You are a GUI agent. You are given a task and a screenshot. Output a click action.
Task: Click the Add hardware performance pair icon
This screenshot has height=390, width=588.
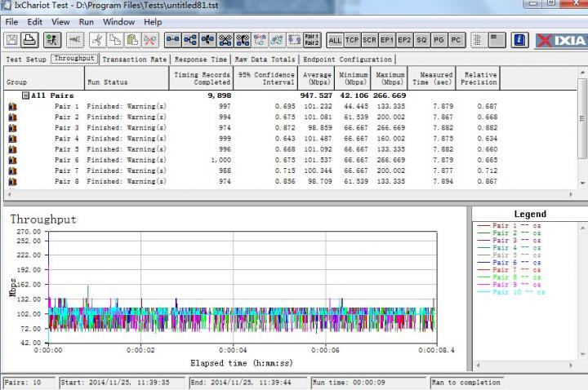coord(225,40)
